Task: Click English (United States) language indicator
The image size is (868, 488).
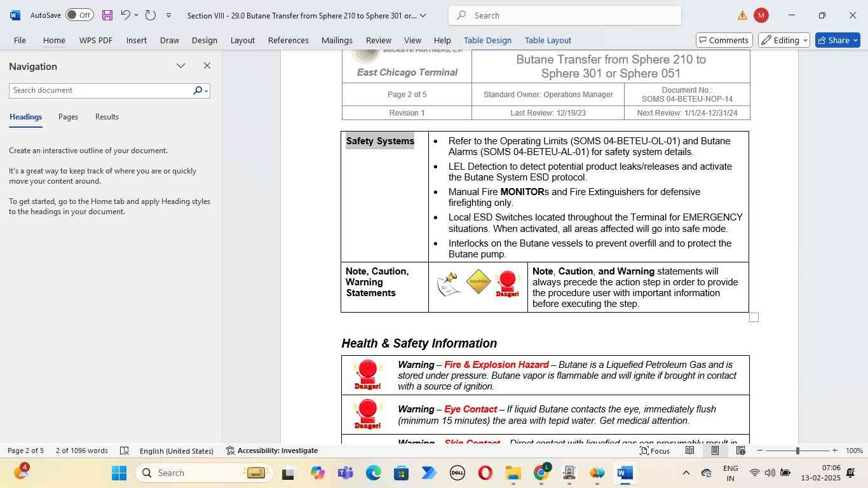Action: coord(177,451)
